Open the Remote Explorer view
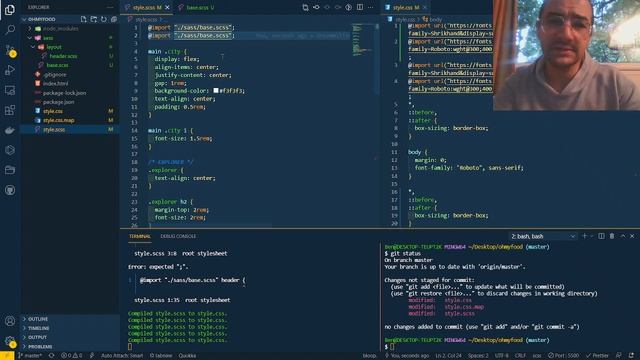640x360 pixels. (x=10, y=90)
